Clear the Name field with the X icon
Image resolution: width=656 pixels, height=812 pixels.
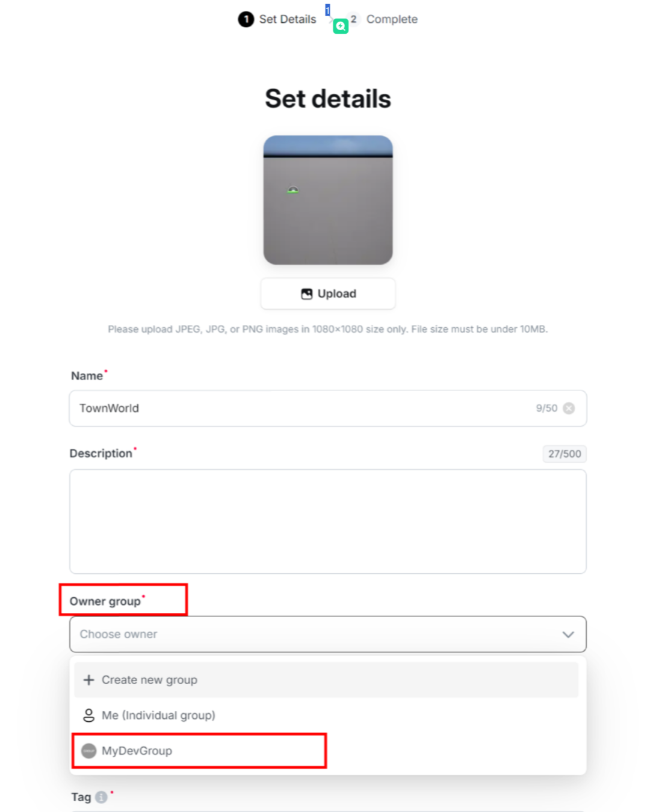(x=569, y=408)
